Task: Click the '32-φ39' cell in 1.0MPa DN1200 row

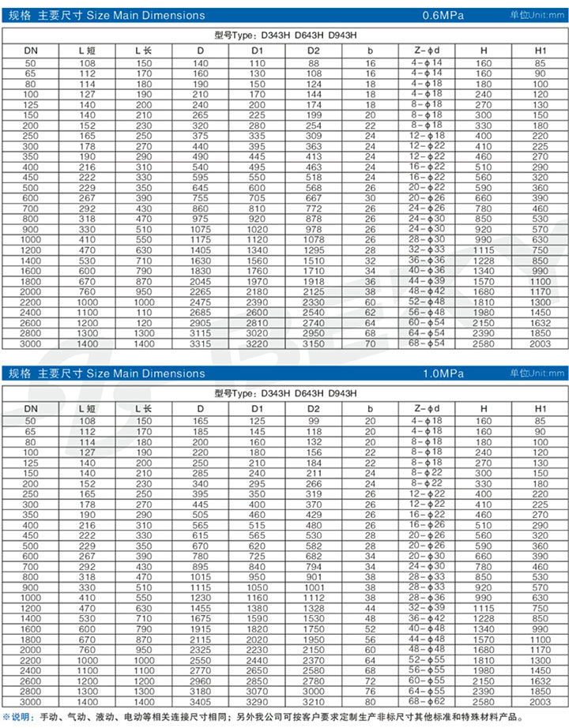Action: click(x=427, y=608)
